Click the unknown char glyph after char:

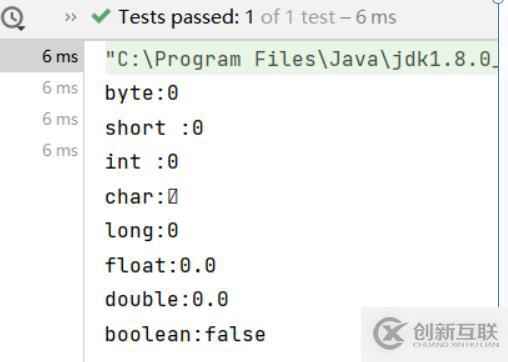click(x=173, y=196)
